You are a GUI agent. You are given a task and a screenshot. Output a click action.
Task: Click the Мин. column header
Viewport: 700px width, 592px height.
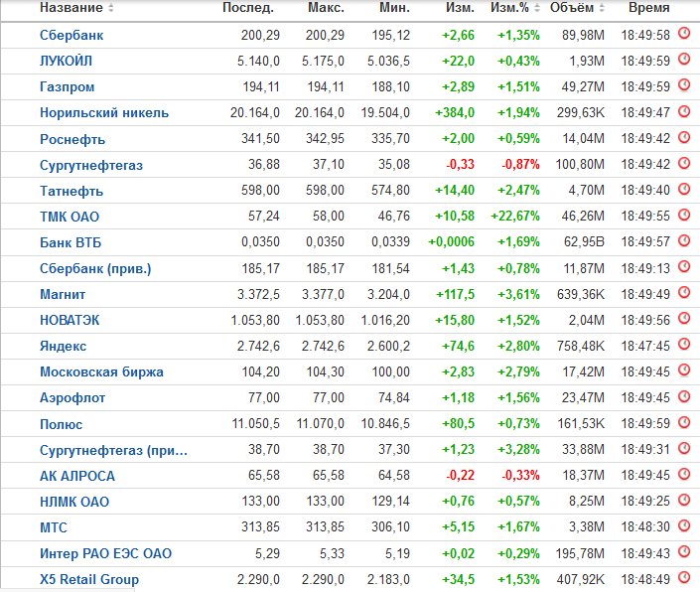click(x=394, y=8)
